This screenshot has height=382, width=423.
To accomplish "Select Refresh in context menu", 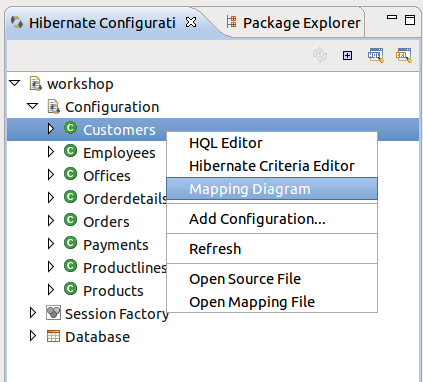I will [272, 249].
